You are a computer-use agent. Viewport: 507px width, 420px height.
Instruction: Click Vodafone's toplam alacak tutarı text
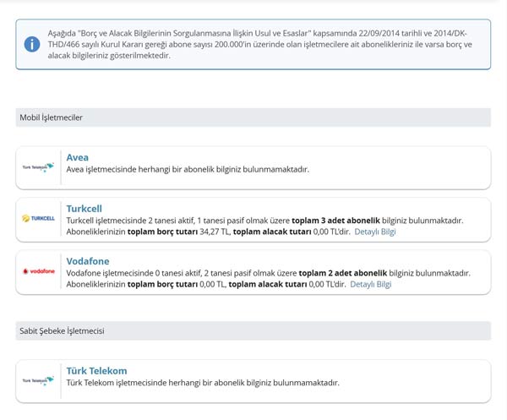[265, 285]
